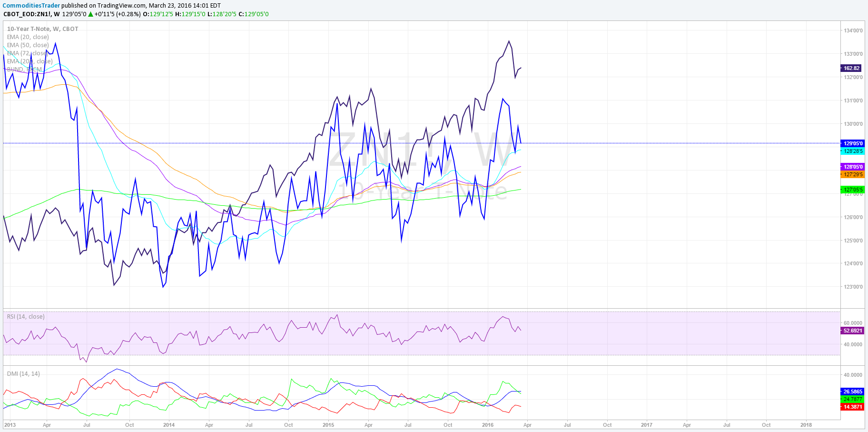This screenshot has height=432, width=868.
Task: Click the 40.0000 RSI axis label
Action: pos(853,344)
